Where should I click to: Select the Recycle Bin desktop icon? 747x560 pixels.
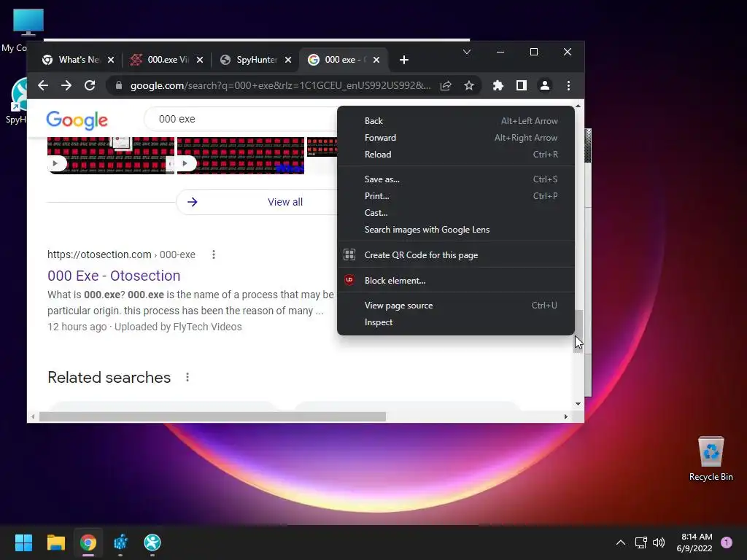click(711, 459)
